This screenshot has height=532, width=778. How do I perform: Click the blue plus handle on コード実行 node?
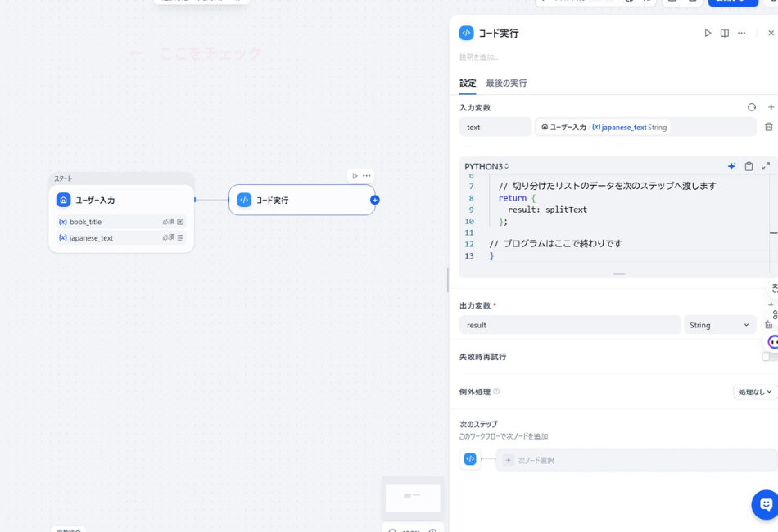pos(375,200)
